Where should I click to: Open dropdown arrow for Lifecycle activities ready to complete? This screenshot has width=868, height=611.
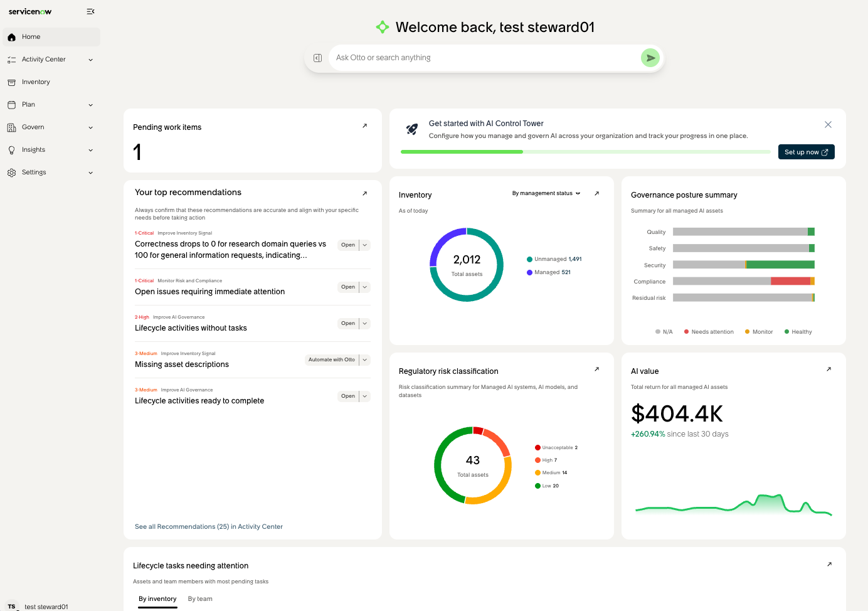(x=365, y=396)
